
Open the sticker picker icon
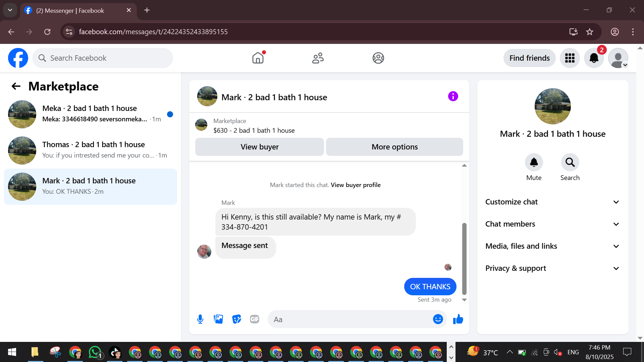tap(236, 319)
